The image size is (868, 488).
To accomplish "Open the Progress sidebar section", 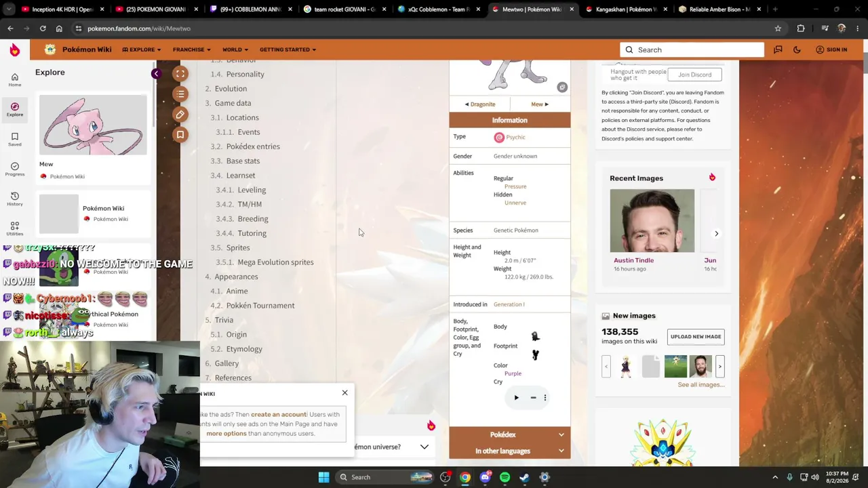I will 14,169.
